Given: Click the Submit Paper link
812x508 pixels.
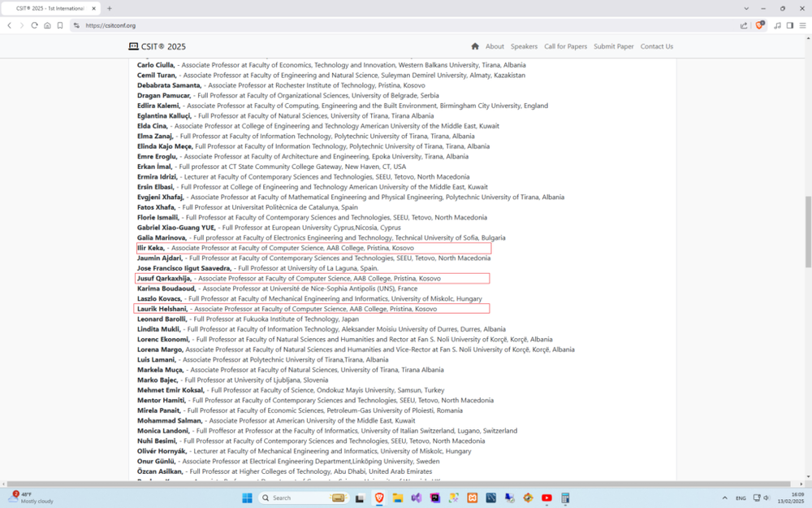Looking at the screenshot, I should click(613, 46).
